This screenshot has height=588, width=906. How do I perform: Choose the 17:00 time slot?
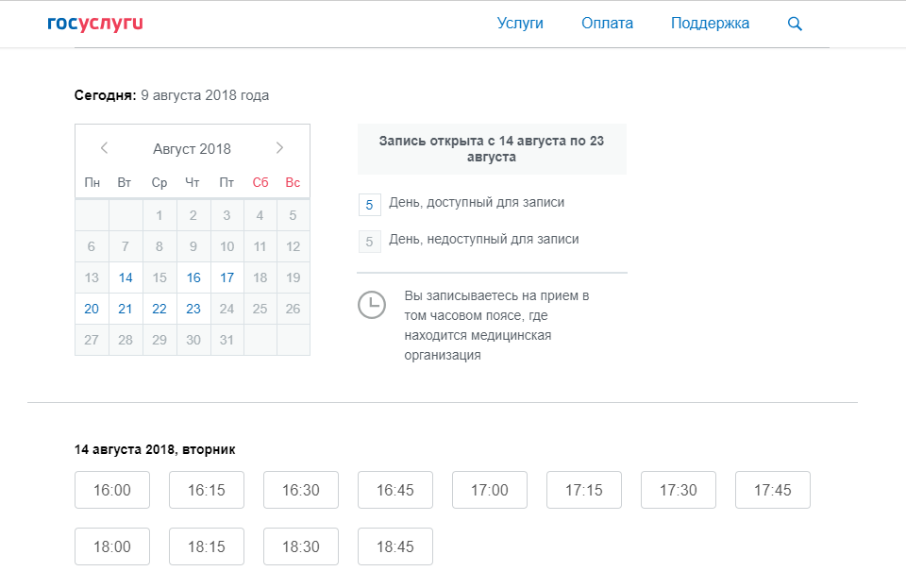coord(490,490)
